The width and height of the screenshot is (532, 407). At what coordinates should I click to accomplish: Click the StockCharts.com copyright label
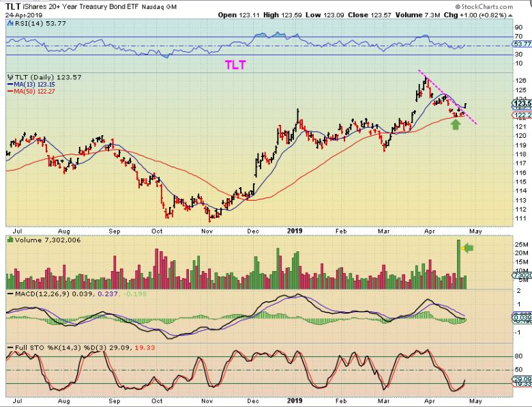coord(484,6)
